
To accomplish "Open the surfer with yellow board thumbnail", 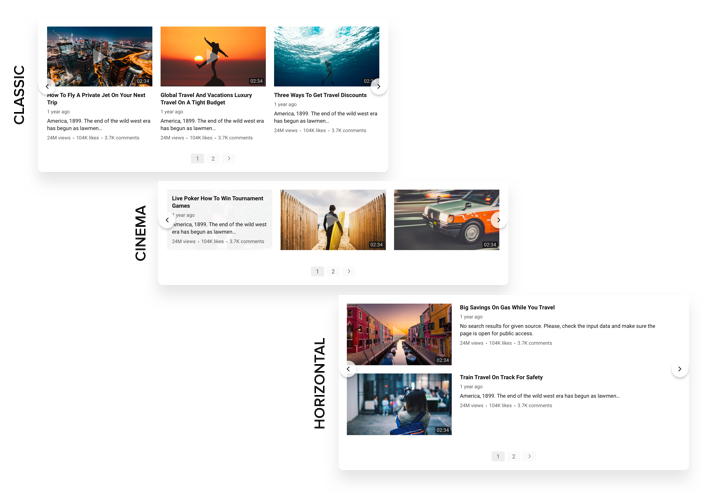I will 333,220.
